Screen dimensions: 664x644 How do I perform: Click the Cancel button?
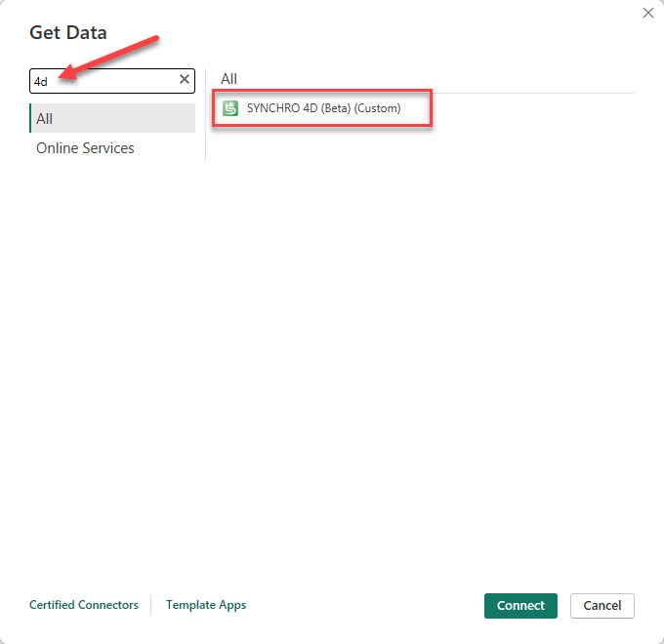(x=602, y=606)
